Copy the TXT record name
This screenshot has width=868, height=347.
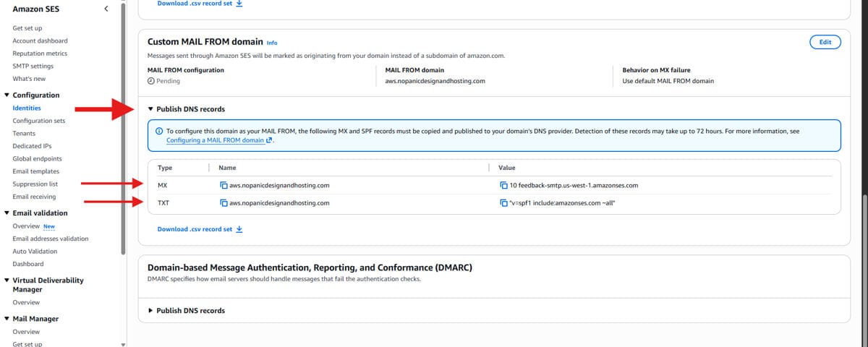click(x=224, y=203)
